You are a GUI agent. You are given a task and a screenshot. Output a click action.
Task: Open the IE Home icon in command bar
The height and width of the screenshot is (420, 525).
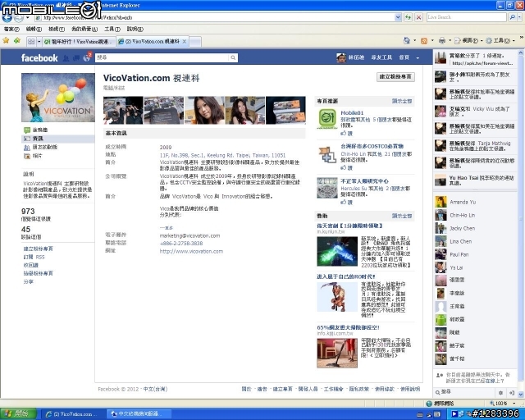pyautogui.click(x=407, y=41)
